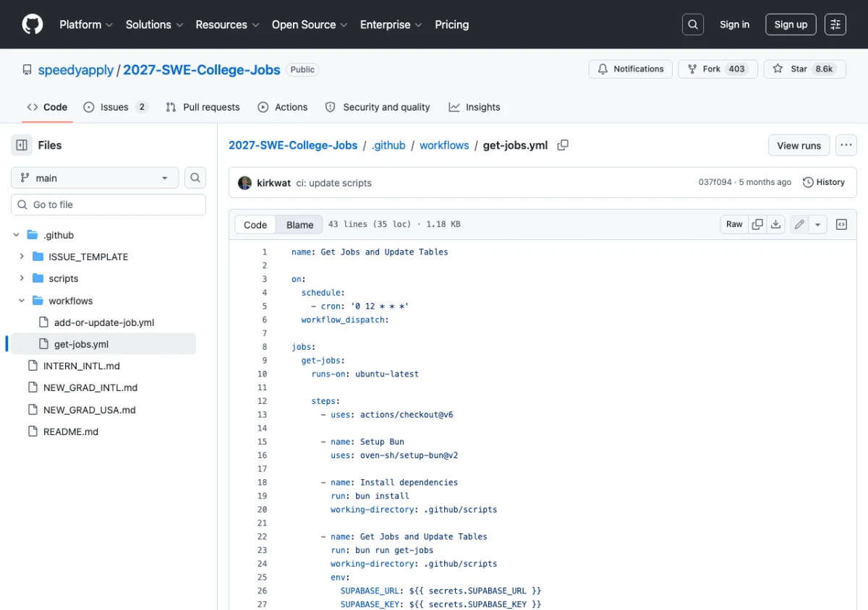Open README.md in file tree
This screenshot has height=610, width=868.
(x=71, y=431)
